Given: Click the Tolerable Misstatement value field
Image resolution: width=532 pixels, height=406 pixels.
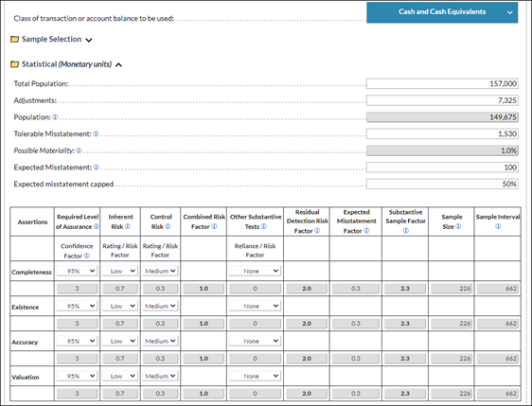Looking at the screenshot, I should click(x=442, y=133).
